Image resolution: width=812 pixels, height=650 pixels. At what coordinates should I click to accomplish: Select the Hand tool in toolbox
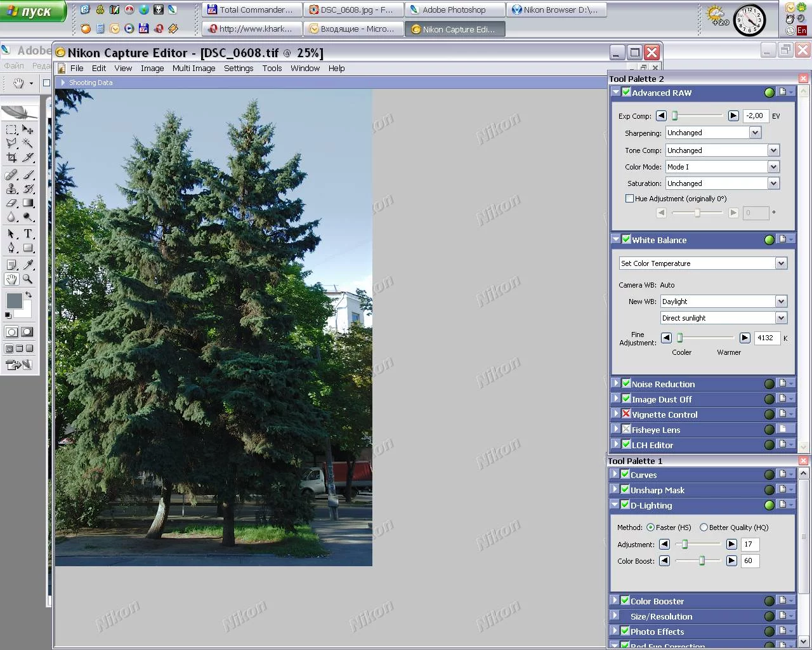11,279
